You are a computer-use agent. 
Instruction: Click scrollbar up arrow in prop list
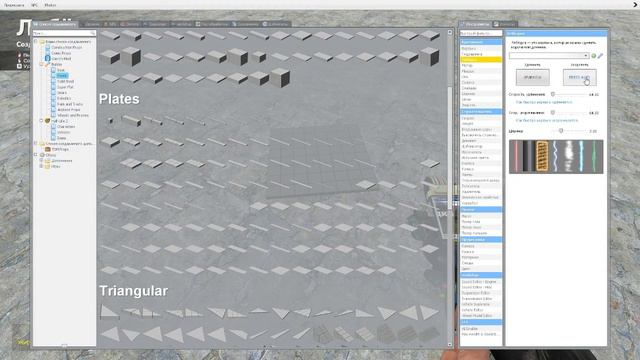pyautogui.click(x=450, y=32)
